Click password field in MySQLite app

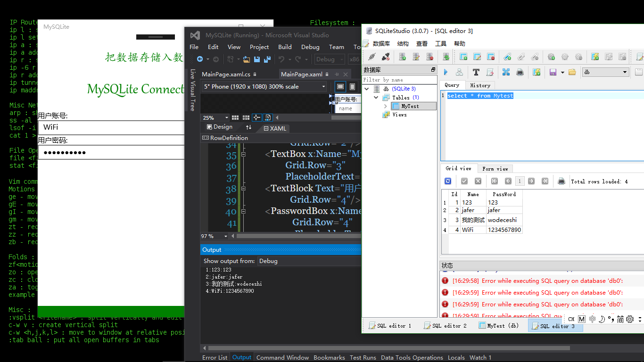pos(111,152)
